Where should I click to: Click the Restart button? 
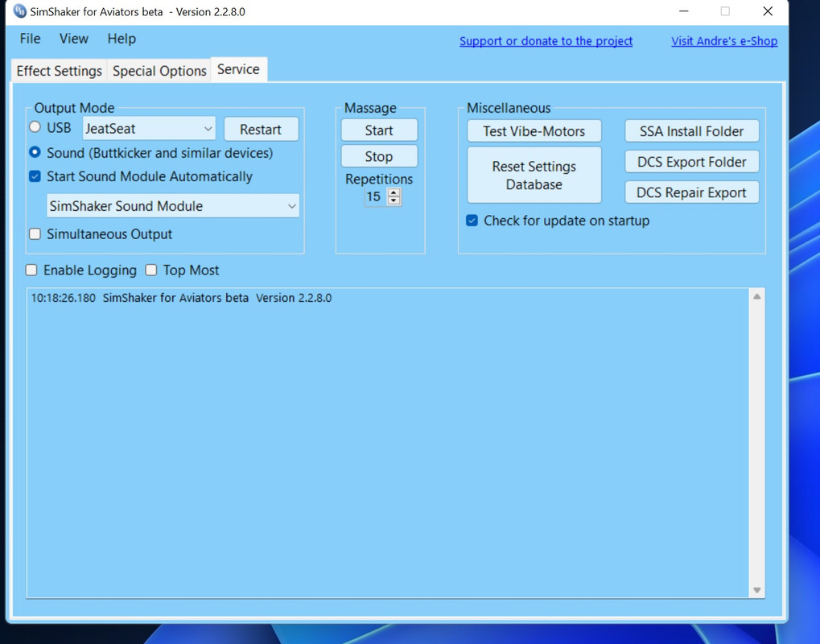coord(261,130)
